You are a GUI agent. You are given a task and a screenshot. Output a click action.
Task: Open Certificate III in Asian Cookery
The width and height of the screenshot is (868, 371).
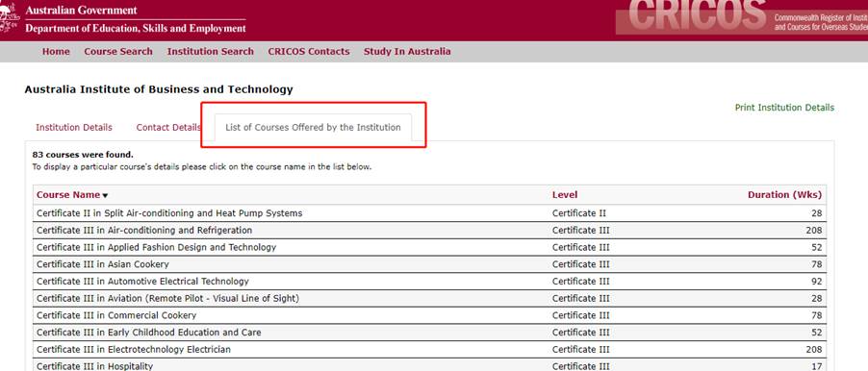(x=102, y=264)
